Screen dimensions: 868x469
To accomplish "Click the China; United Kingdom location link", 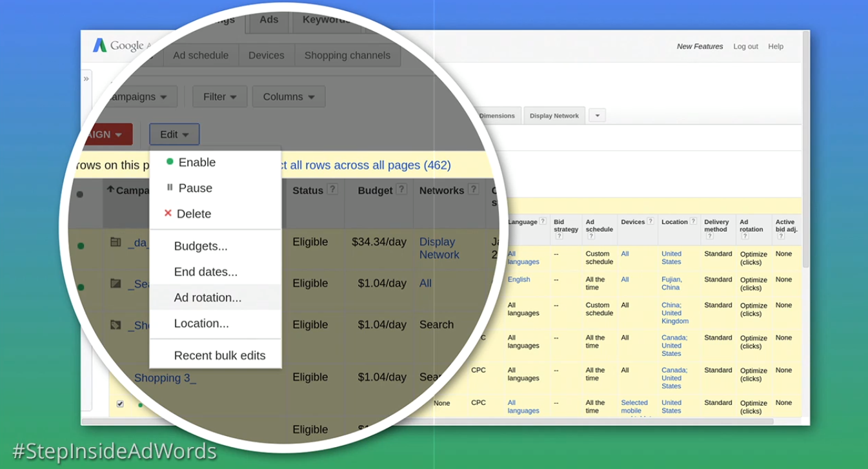I will (675, 313).
